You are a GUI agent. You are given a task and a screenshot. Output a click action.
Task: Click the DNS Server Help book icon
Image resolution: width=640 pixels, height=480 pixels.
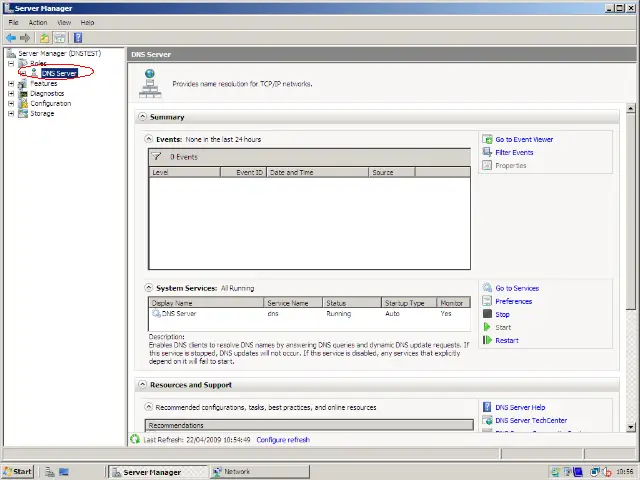tap(487, 407)
